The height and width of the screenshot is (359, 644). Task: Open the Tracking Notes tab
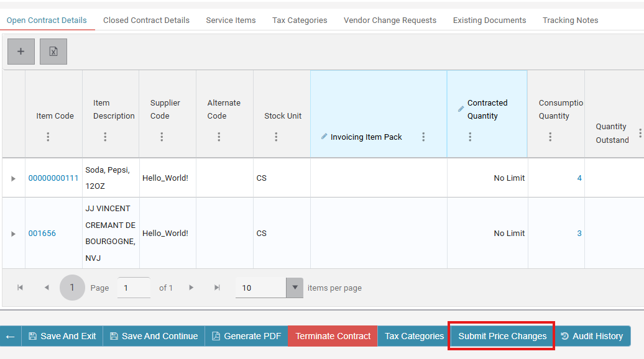tap(570, 20)
